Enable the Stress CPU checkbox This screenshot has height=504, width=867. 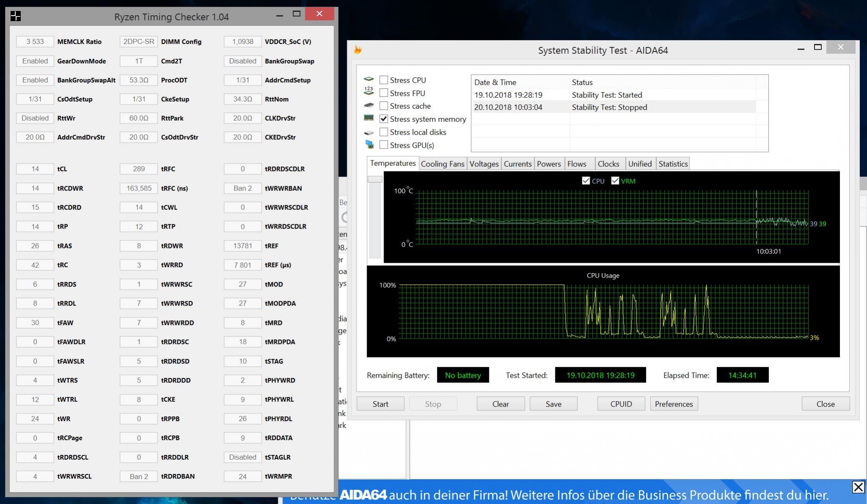[384, 80]
